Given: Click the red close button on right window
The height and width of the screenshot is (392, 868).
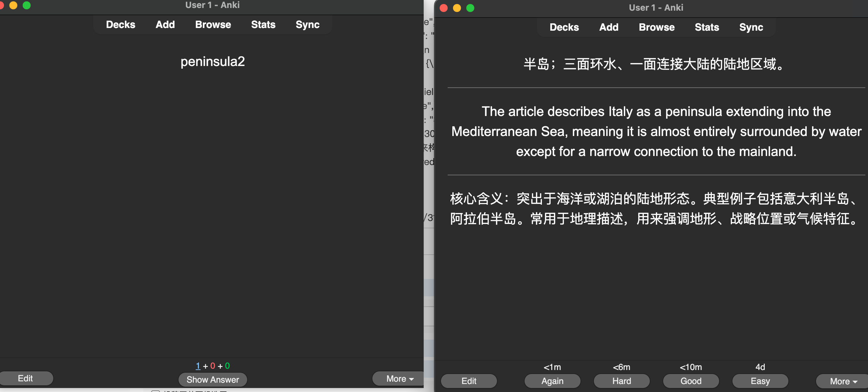Looking at the screenshot, I should click(444, 8).
